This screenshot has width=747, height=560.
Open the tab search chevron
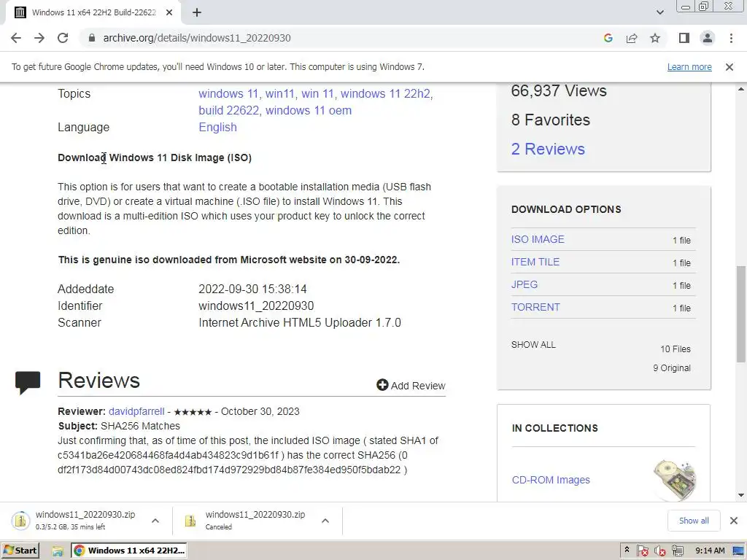click(x=659, y=12)
